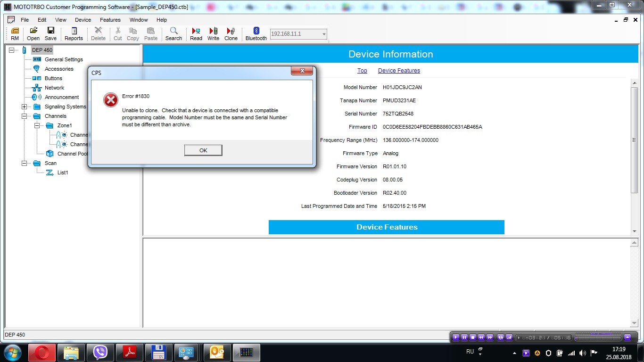Image resolution: width=644 pixels, height=362 pixels.
Task: Click Rewind on the media control bar
Action: 481,337
